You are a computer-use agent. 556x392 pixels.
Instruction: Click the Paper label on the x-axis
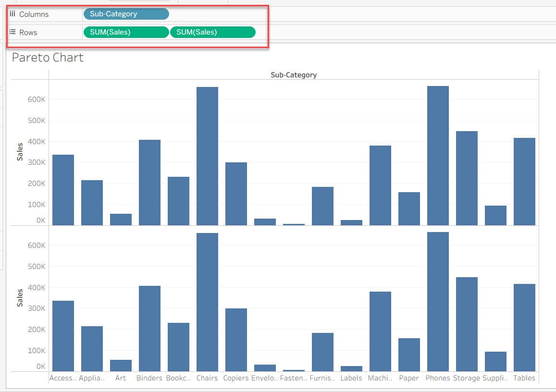point(408,378)
